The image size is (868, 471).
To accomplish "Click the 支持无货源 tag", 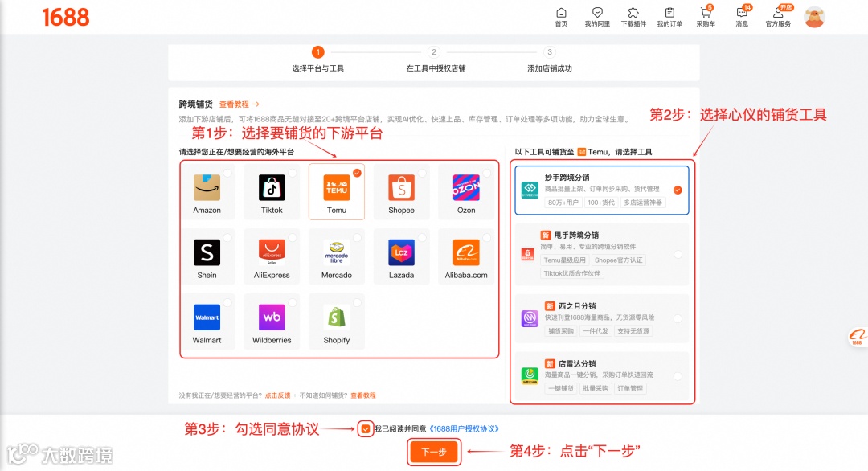I will click(633, 331).
